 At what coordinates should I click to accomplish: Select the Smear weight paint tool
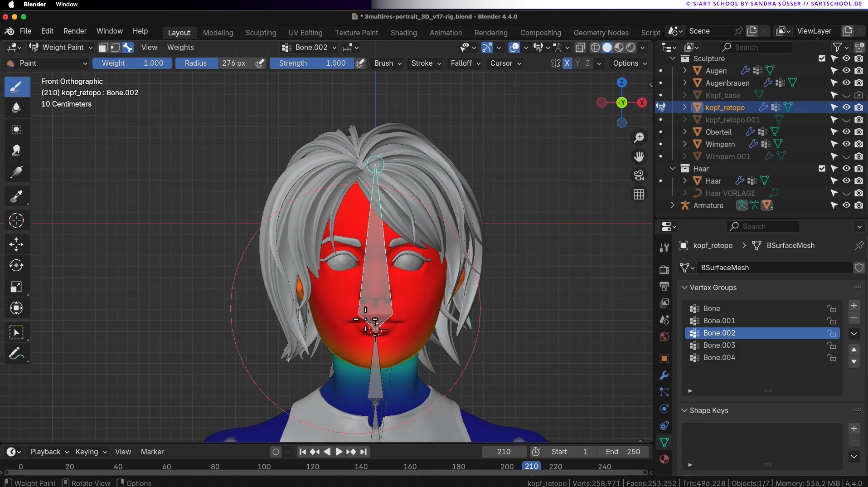(17, 150)
